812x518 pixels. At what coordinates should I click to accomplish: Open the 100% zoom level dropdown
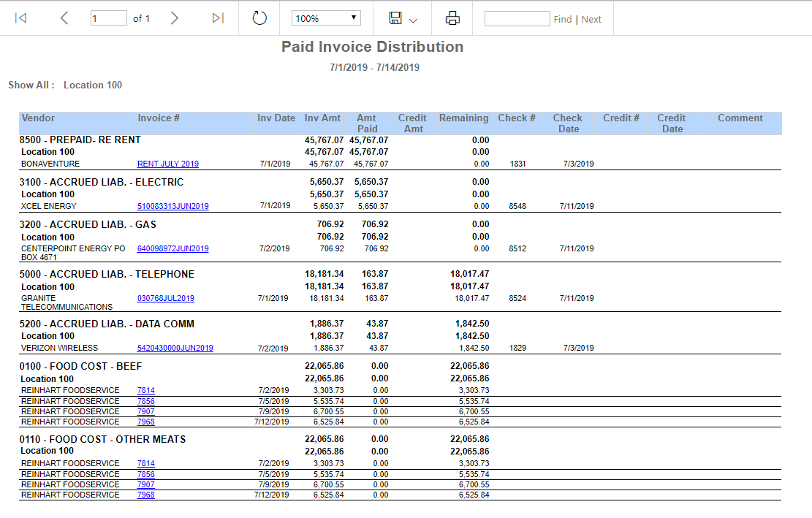[x=326, y=18]
